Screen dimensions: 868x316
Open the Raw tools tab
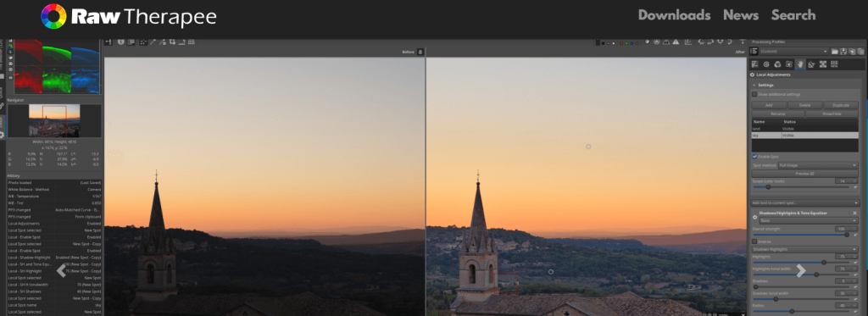[x=823, y=64]
